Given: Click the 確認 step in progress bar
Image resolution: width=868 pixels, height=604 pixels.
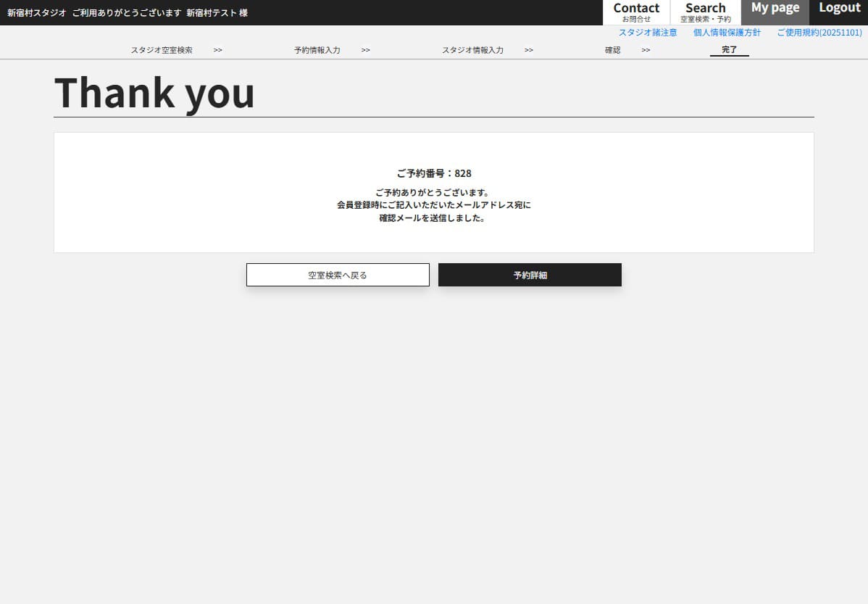Looking at the screenshot, I should 612,50.
